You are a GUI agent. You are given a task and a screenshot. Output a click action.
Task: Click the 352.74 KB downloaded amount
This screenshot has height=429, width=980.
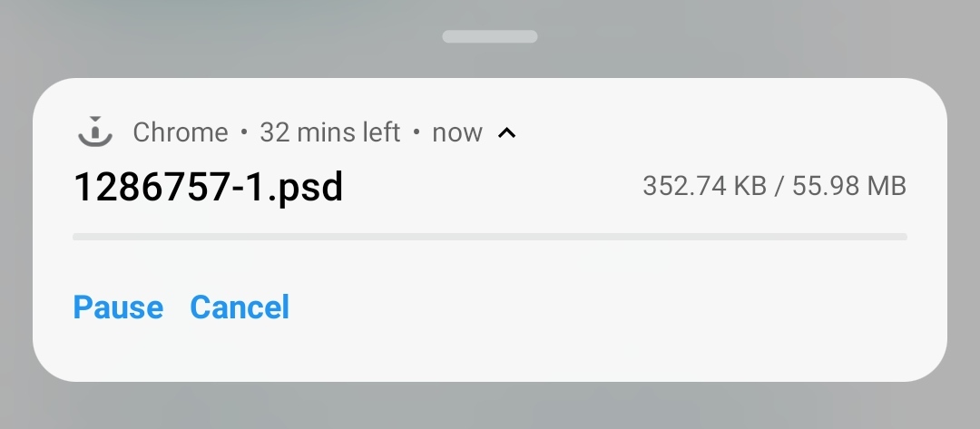[x=704, y=186]
